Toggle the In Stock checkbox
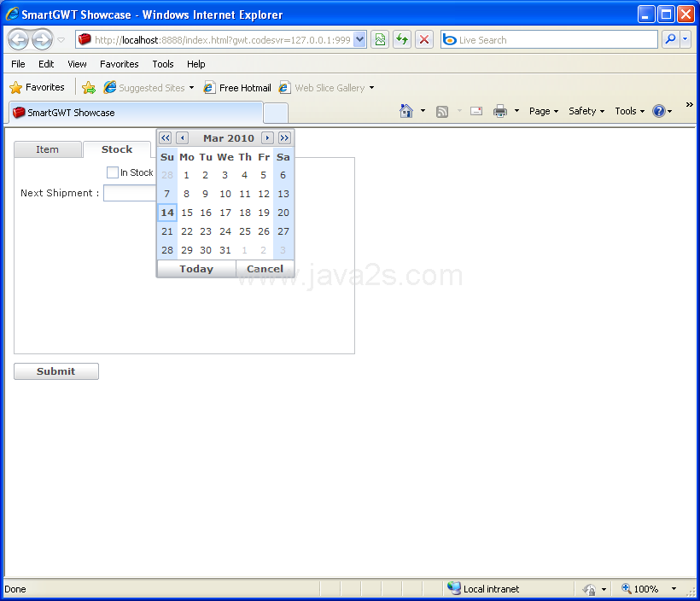 [x=113, y=172]
